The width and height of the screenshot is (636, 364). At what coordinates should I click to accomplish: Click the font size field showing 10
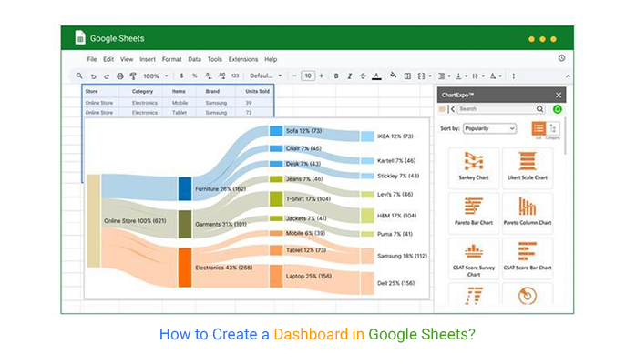coord(308,76)
